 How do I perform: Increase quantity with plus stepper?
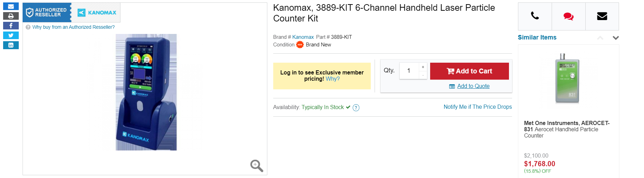click(423, 67)
